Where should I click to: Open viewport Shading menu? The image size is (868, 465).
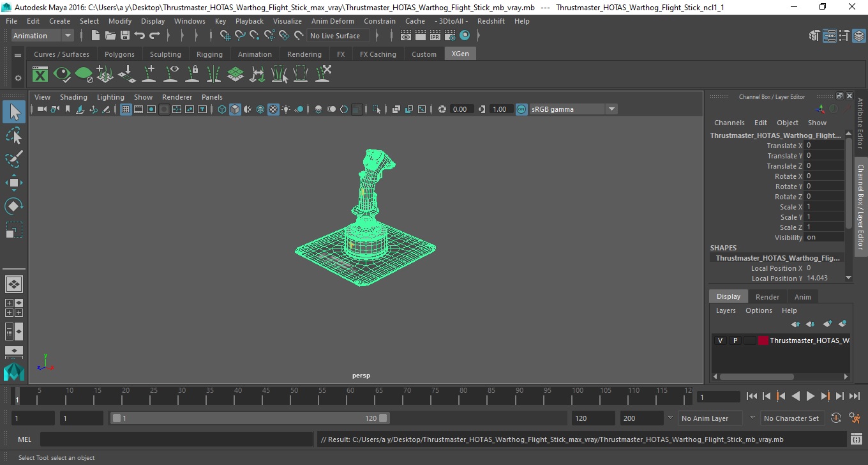tap(73, 97)
